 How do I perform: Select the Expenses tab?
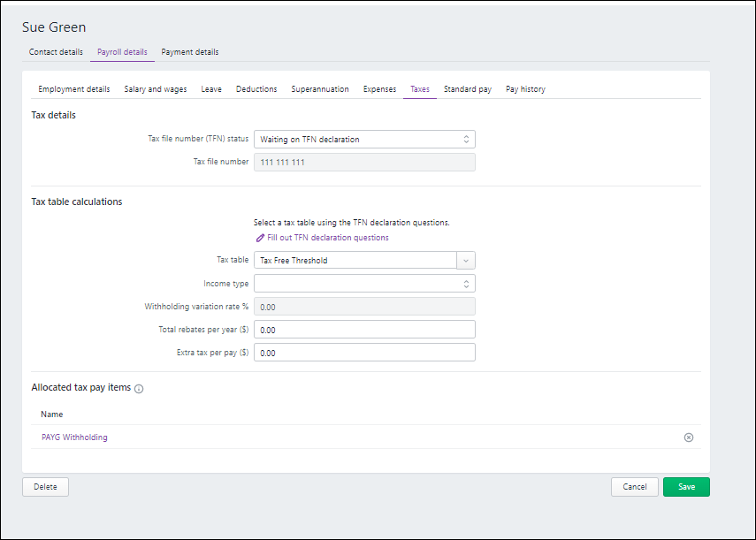(x=379, y=88)
